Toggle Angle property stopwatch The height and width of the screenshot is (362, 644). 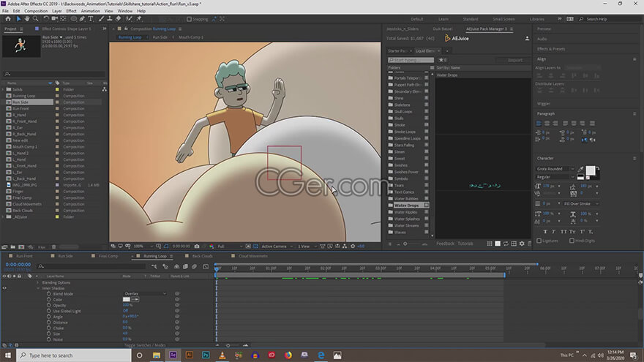tap(49, 317)
